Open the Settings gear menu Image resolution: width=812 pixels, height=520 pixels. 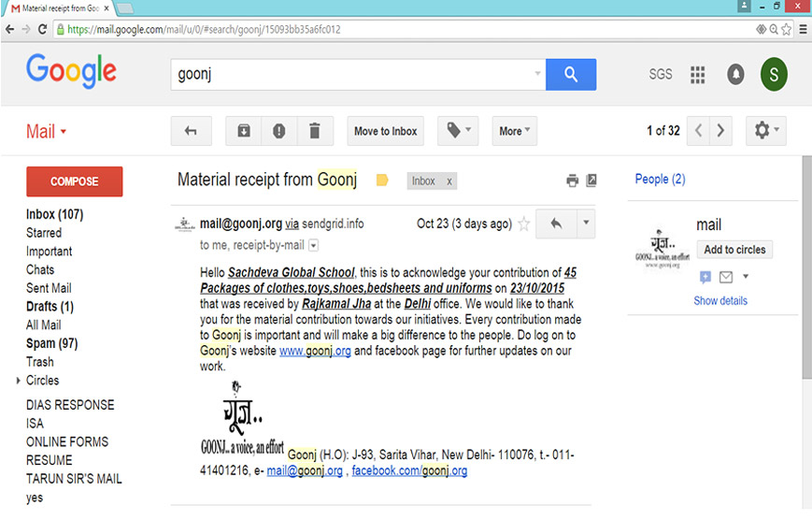(x=766, y=131)
